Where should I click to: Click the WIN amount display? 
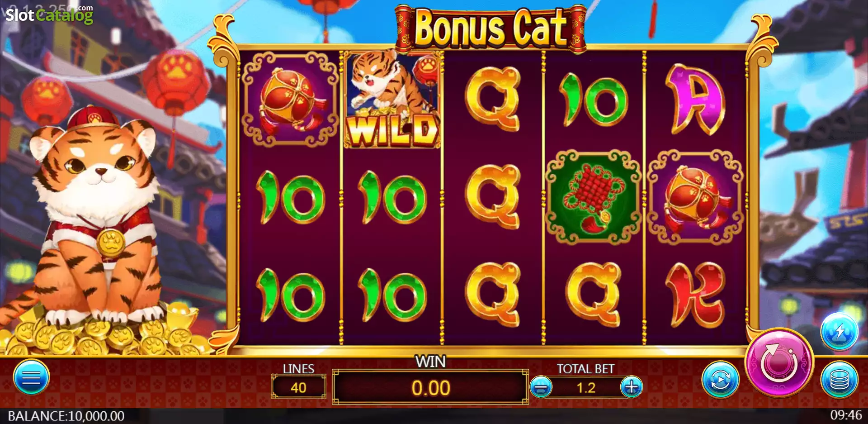click(430, 387)
